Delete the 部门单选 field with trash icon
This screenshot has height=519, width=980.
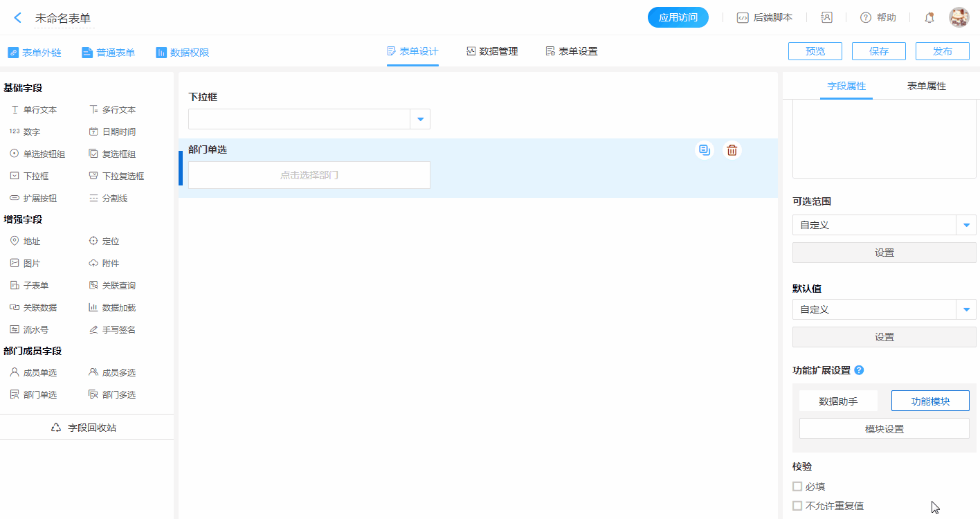point(732,150)
